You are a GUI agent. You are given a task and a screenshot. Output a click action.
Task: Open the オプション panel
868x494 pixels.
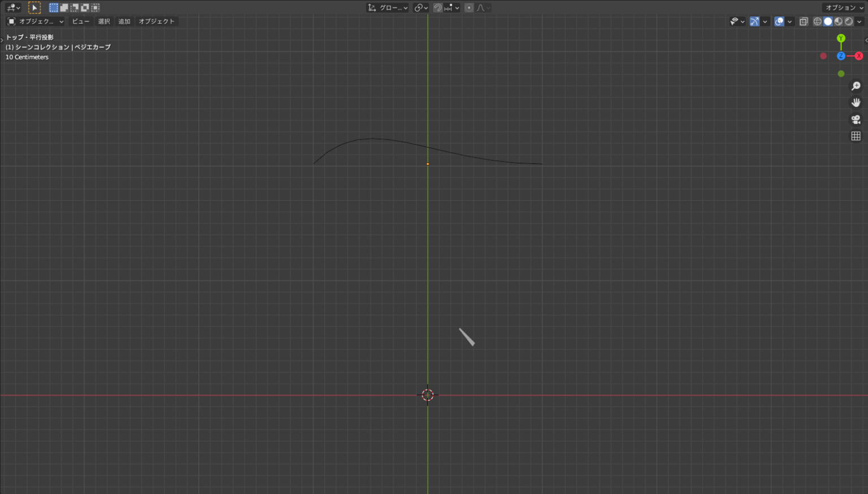coord(842,7)
